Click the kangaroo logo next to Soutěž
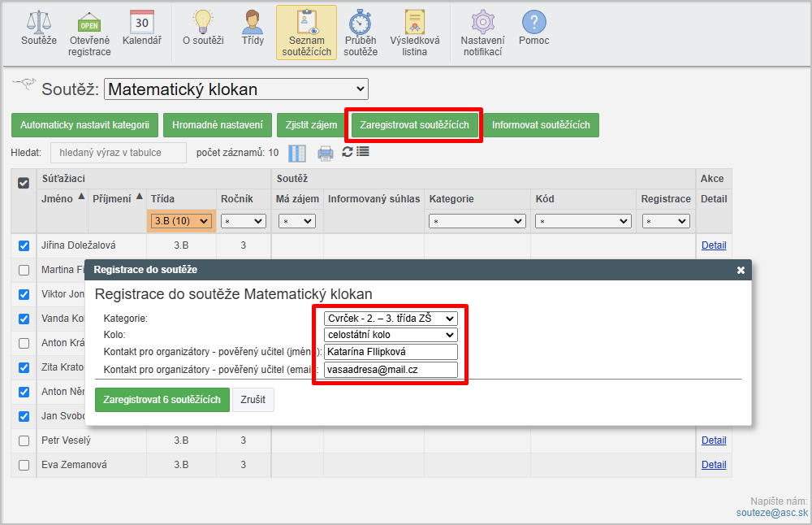Screen dimensions: 812x525 coord(24,85)
